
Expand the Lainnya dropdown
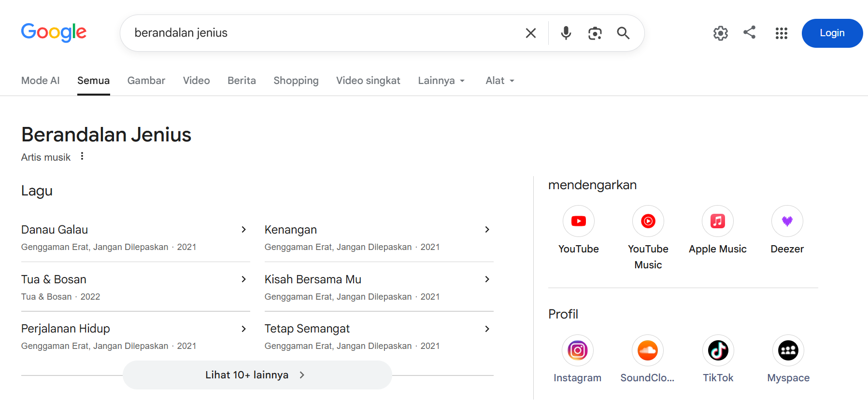(442, 81)
